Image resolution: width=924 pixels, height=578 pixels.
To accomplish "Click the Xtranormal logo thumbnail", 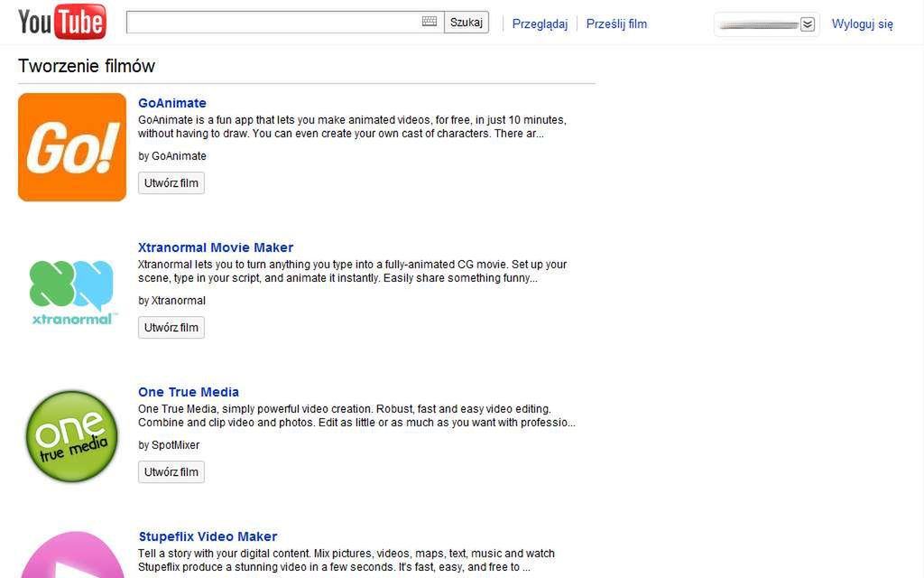I will tap(72, 292).
